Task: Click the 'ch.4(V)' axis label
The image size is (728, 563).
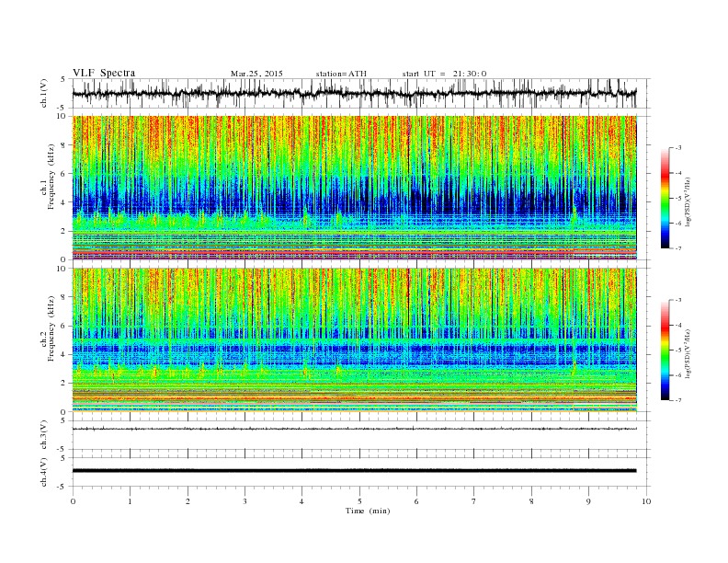Action: point(44,472)
